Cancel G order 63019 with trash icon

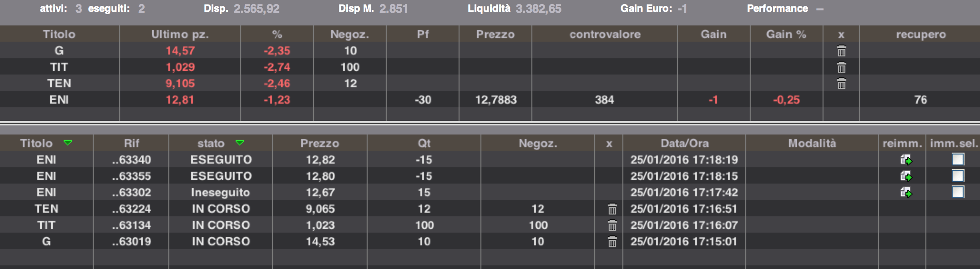tap(612, 242)
